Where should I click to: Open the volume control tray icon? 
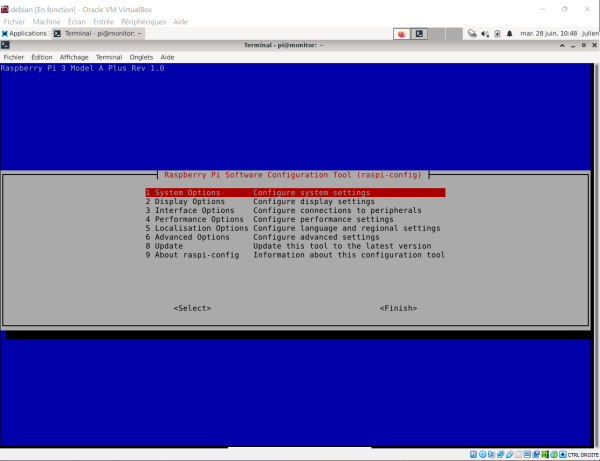[x=485, y=34]
